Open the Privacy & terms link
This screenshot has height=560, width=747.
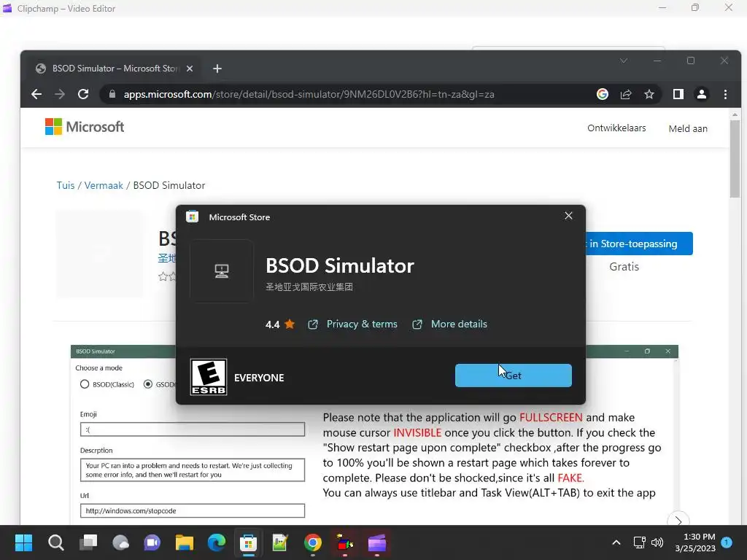click(x=362, y=324)
